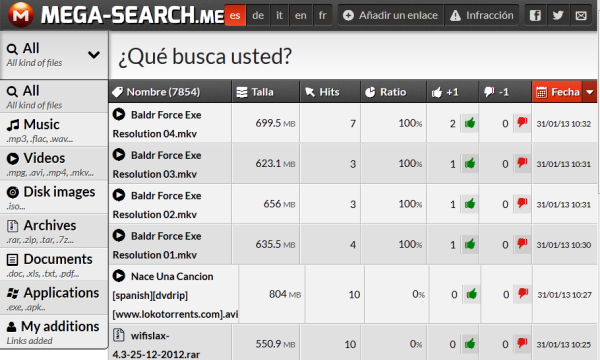Image resolution: width=600 pixels, height=360 pixels.
Task: Thumbs up Nace Una Cancion row
Action: coord(471,294)
